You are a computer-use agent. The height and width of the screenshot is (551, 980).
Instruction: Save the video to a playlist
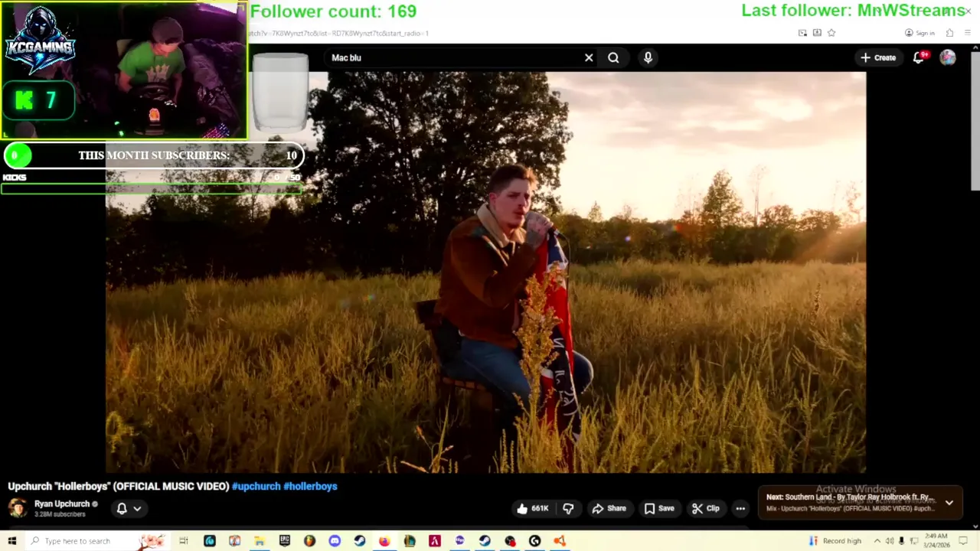659,508
